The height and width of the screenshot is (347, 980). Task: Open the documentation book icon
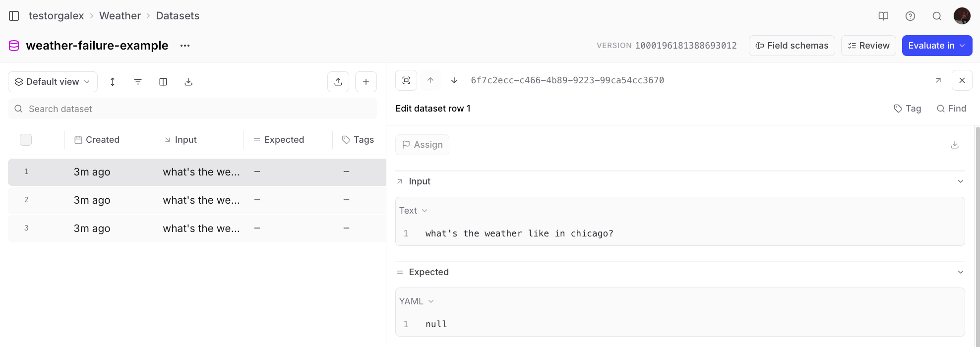point(883,16)
